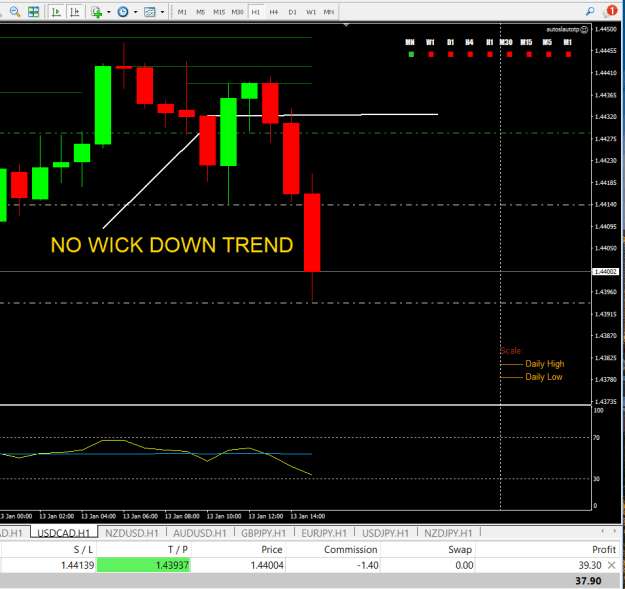Click the green highlighted T/P value 1.43937
The height and width of the screenshot is (589, 625).
(143, 565)
